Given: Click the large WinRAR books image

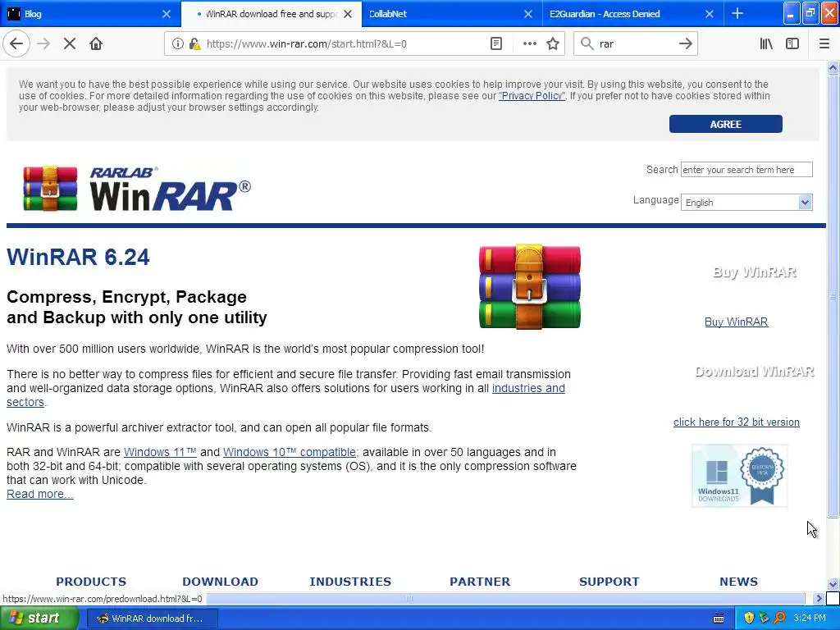Looking at the screenshot, I should (x=529, y=286).
